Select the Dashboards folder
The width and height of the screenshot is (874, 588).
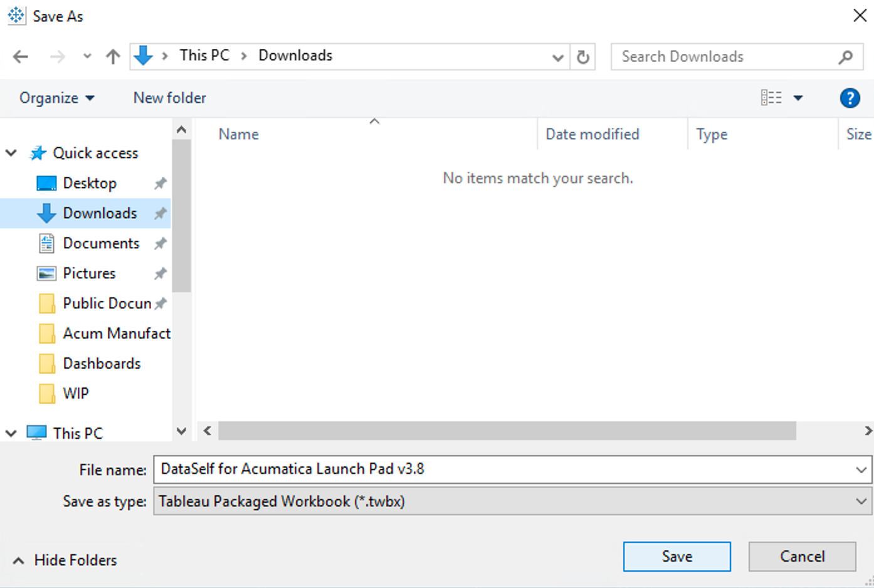[102, 364]
